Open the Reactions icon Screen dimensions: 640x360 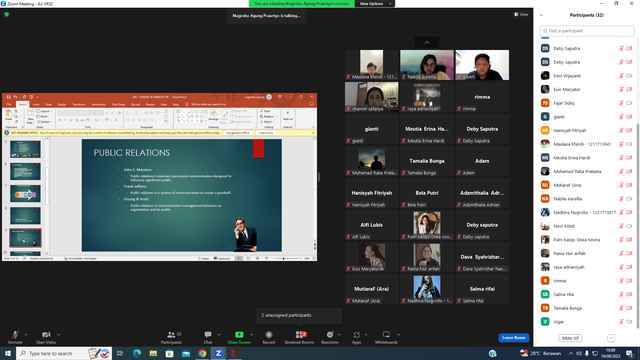(x=330, y=335)
